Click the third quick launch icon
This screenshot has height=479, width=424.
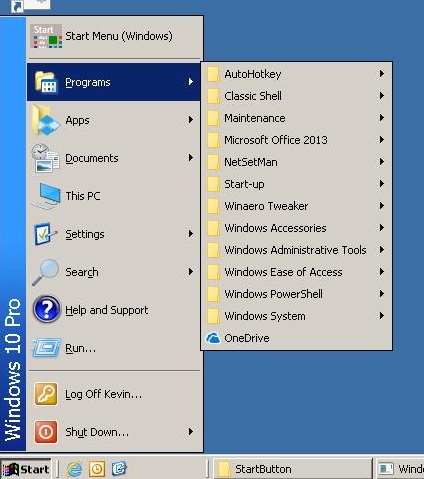(x=119, y=469)
